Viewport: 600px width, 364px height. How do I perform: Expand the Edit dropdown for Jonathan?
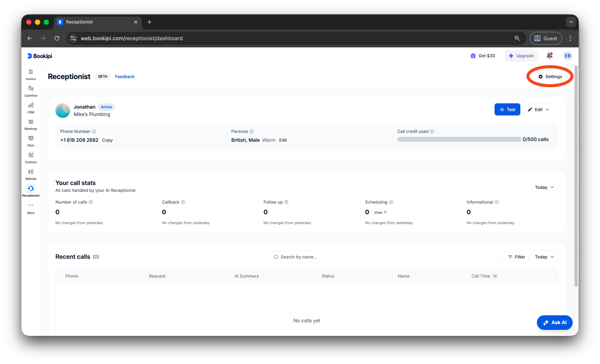click(539, 110)
